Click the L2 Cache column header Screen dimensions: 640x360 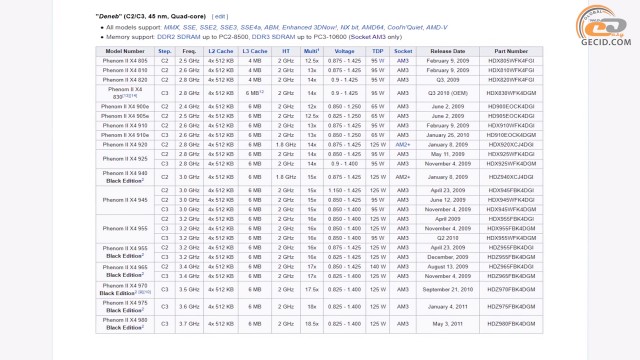point(220,51)
